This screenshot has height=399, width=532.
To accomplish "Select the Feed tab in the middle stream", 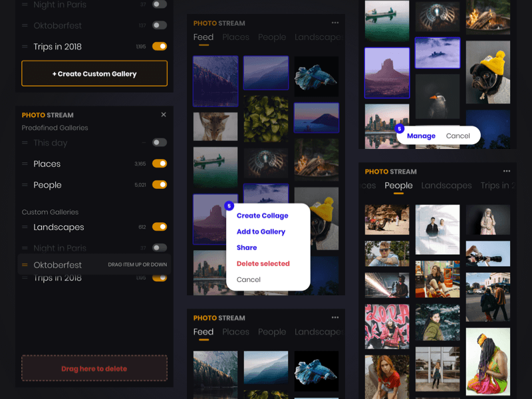I will coord(203,37).
